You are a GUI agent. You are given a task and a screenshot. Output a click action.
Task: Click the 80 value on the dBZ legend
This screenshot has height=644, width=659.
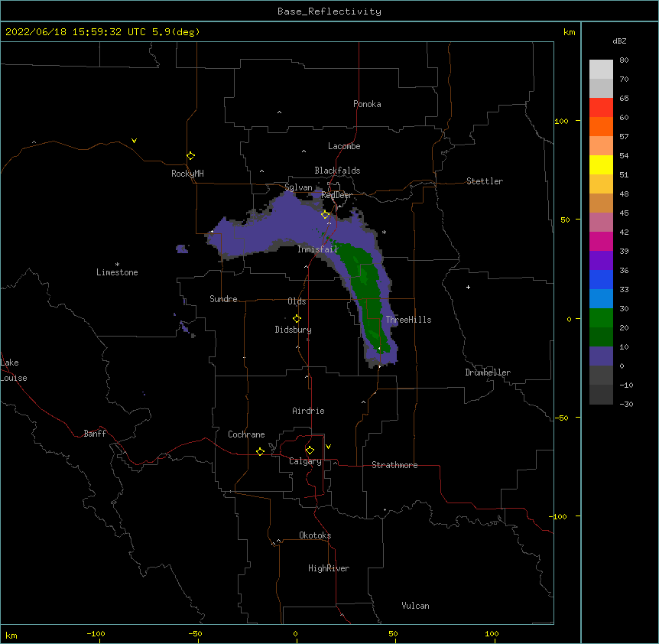pos(624,60)
